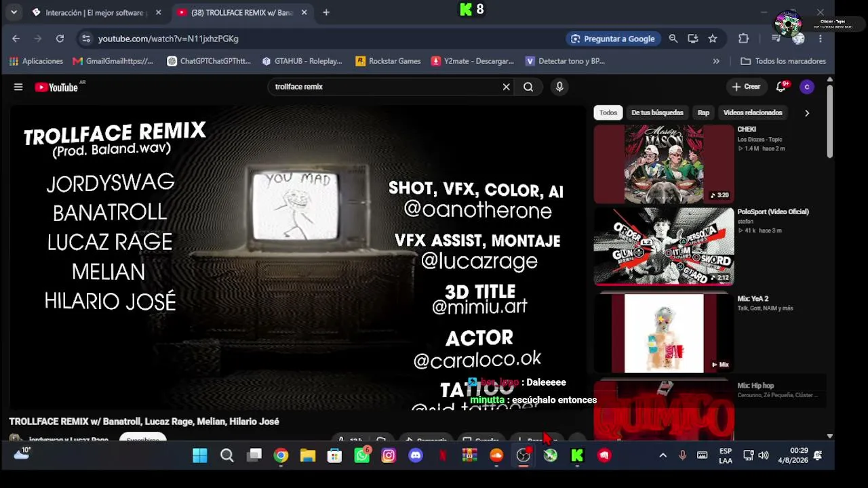868x488 pixels.
Task: Open the Chrome extensions puzzle icon
Action: click(x=743, y=39)
